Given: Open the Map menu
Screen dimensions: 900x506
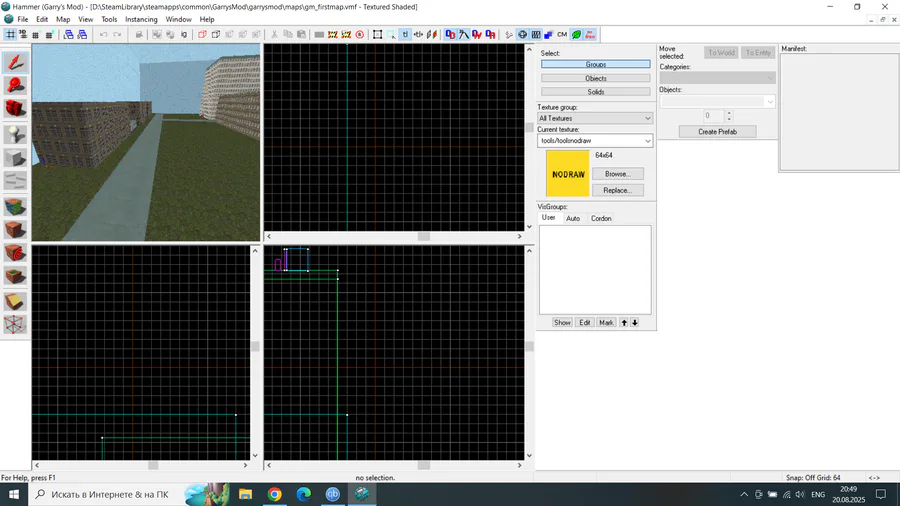Looking at the screenshot, I should pos(63,19).
